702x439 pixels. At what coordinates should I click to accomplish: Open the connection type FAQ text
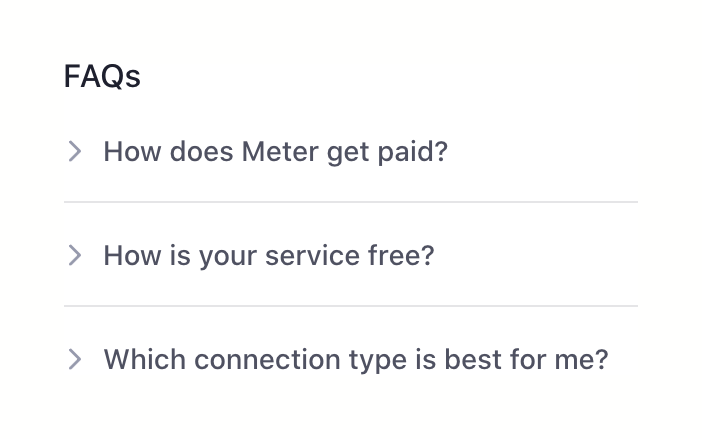(x=355, y=360)
